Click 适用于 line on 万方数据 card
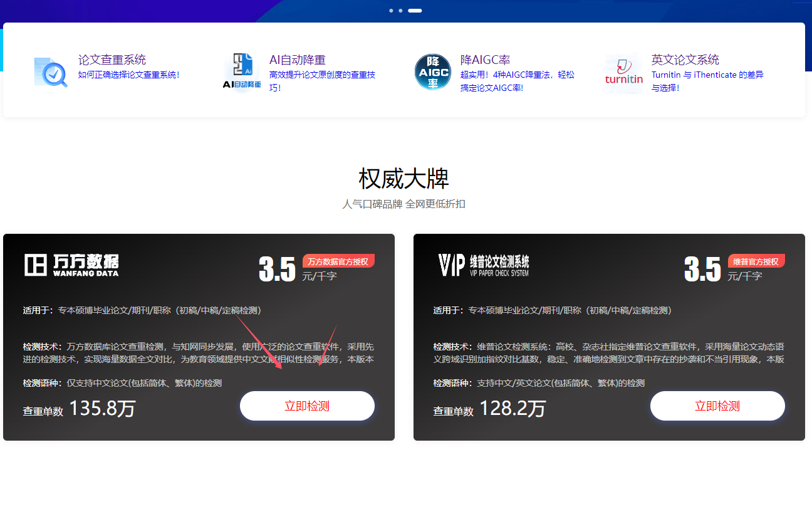This screenshot has height=519, width=812. point(142,310)
